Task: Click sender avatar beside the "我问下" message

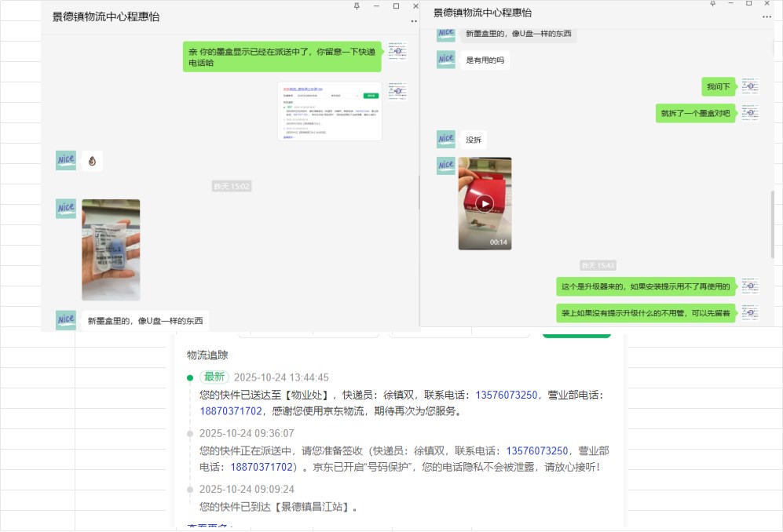Action: click(750, 86)
